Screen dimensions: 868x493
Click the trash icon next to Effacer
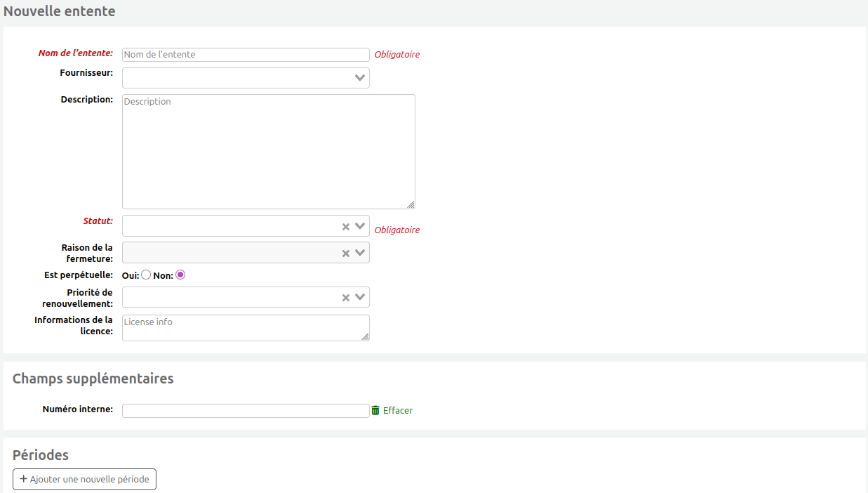coord(375,411)
